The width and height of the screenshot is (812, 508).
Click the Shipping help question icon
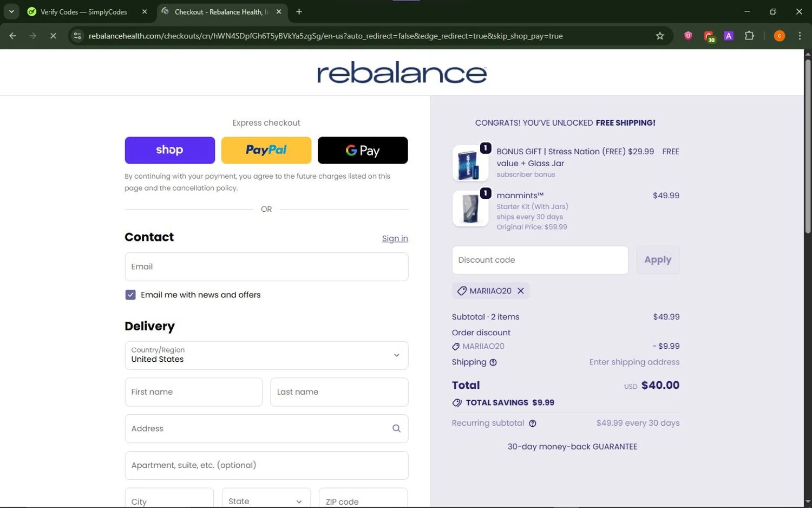click(493, 362)
